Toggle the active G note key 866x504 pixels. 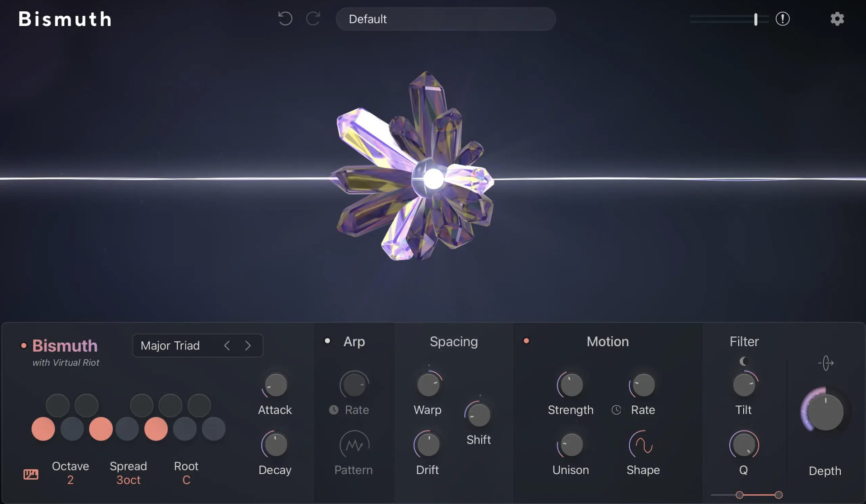pos(156,429)
